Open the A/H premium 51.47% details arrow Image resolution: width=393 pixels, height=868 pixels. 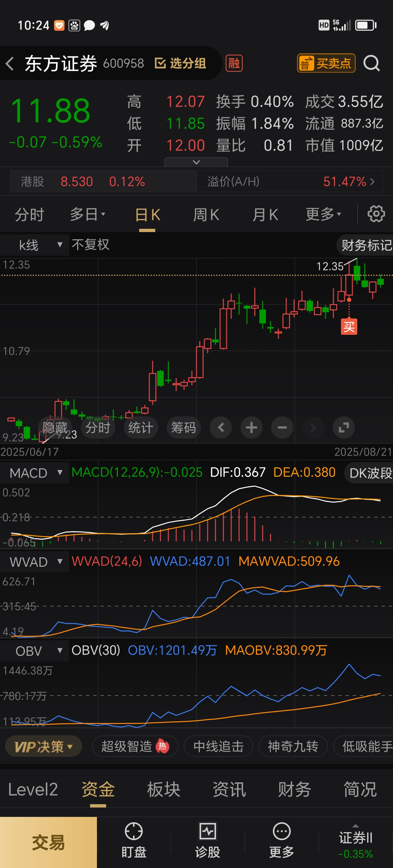(372, 182)
